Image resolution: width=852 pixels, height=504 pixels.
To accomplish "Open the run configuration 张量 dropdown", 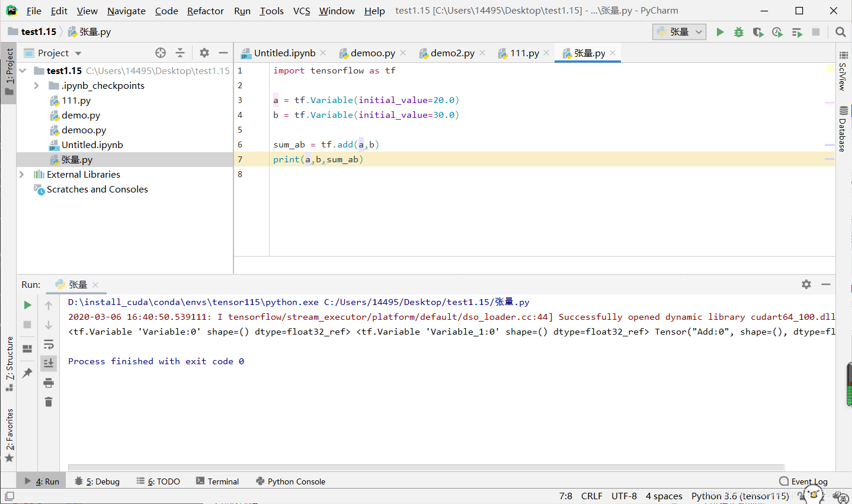I will [x=680, y=32].
